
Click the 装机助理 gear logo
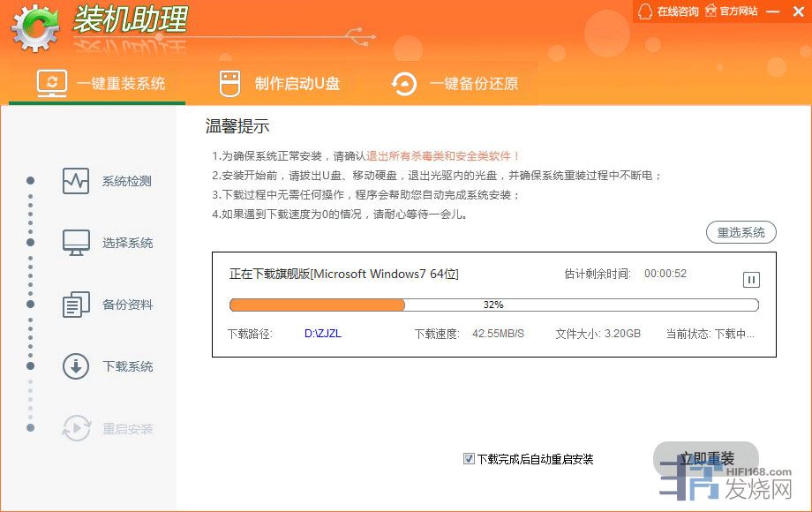[35, 28]
